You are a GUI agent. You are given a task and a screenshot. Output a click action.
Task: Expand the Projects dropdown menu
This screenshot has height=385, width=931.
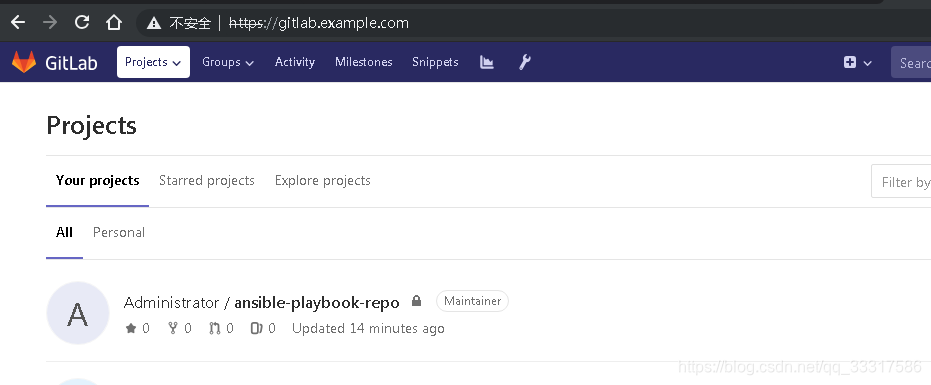coord(153,62)
